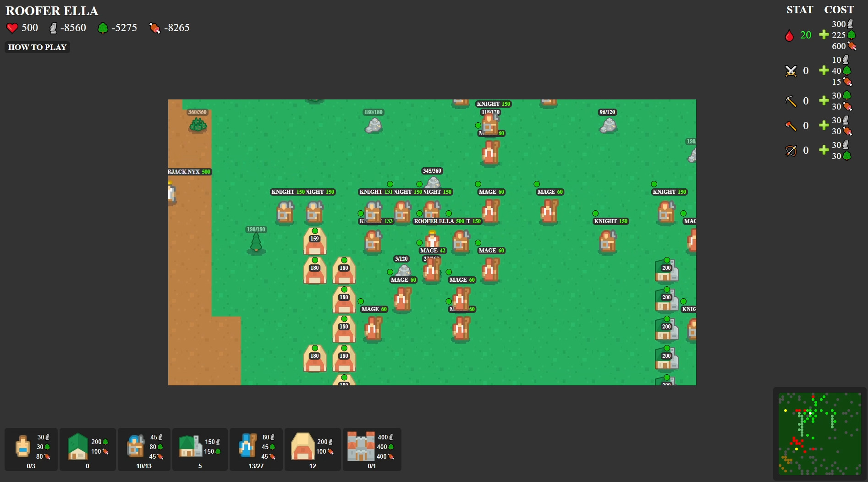The height and width of the screenshot is (482, 868).
Task: Click the villager count text 0/3
Action: (x=31, y=466)
